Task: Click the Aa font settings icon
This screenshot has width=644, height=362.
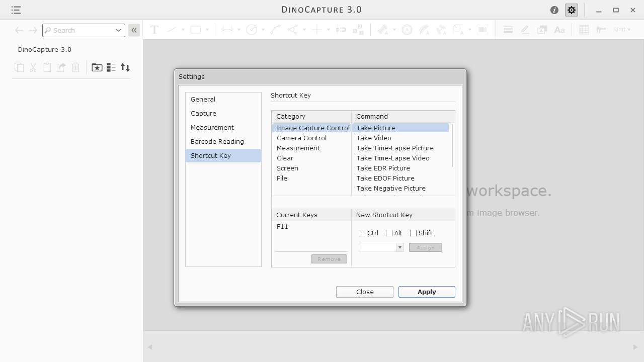Action: click(559, 30)
